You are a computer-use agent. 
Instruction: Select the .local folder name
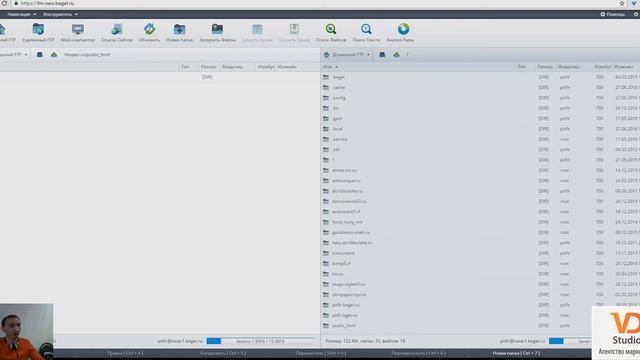tap(338, 129)
